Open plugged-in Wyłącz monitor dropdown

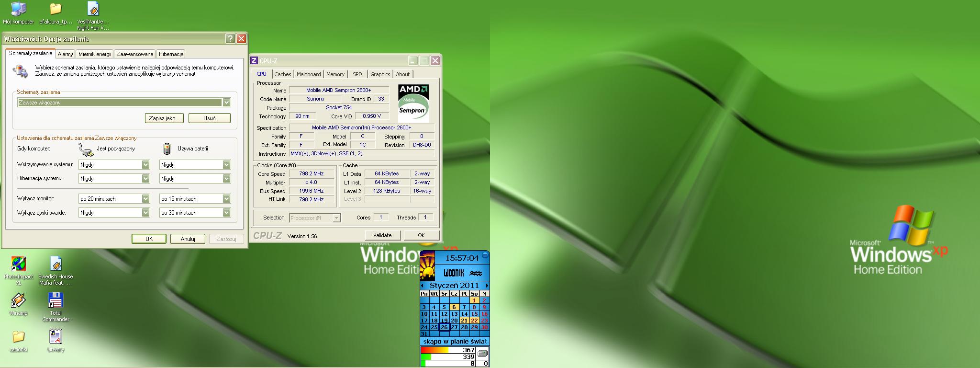(x=146, y=199)
